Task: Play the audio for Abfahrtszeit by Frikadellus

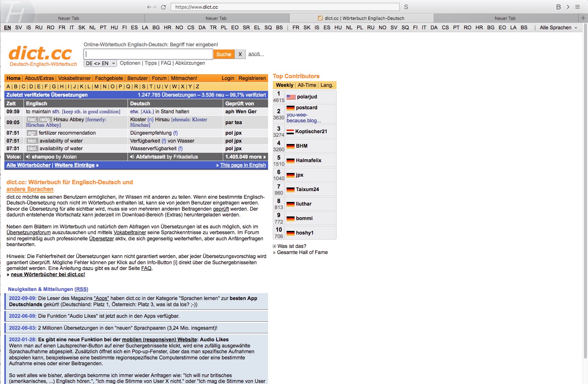Action: pos(132,157)
